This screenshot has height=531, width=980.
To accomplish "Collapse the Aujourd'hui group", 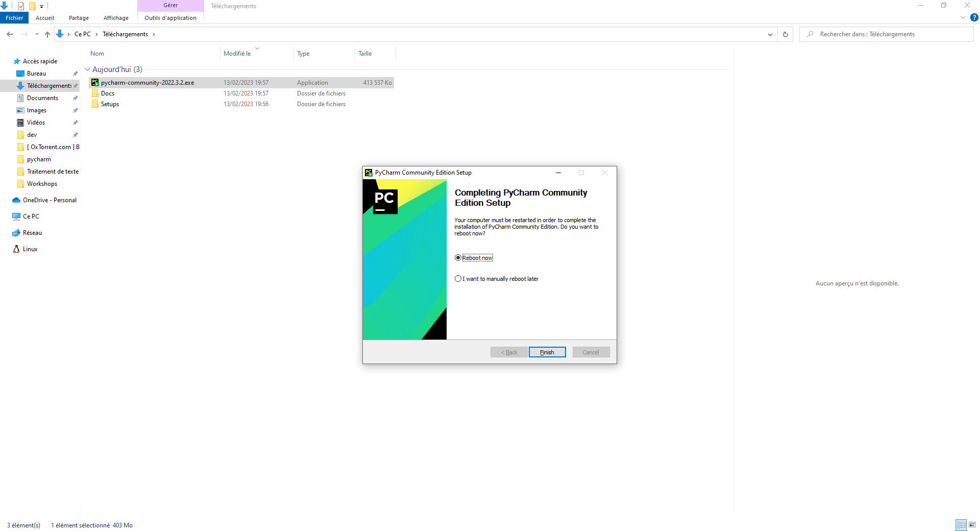I will pos(87,69).
